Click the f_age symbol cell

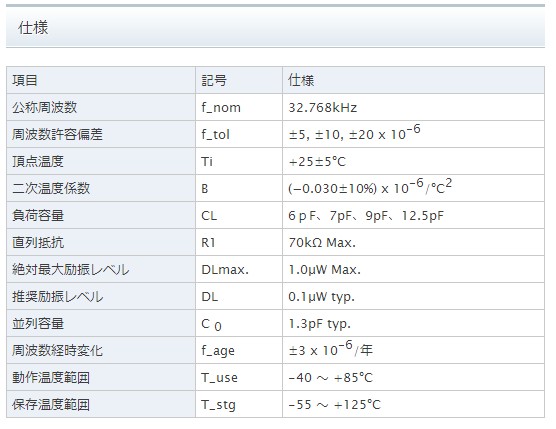[x=239, y=350]
